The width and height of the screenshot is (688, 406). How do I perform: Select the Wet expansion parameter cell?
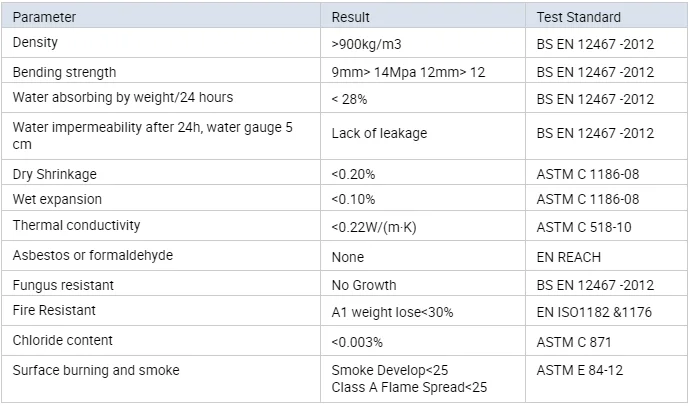[x=57, y=199]
